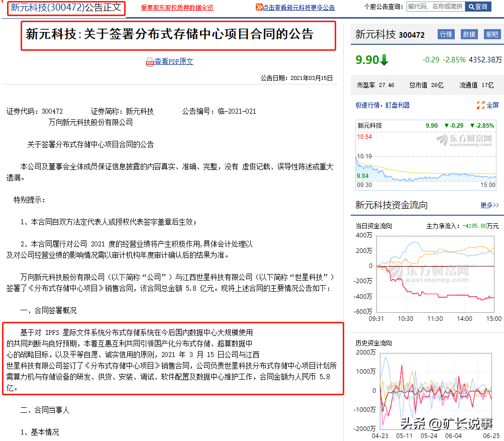The width and height of the screenshot is (504, 441).
Task: Click 万向新元科技股份有限公司 company name line
Action: pos(90,122)
